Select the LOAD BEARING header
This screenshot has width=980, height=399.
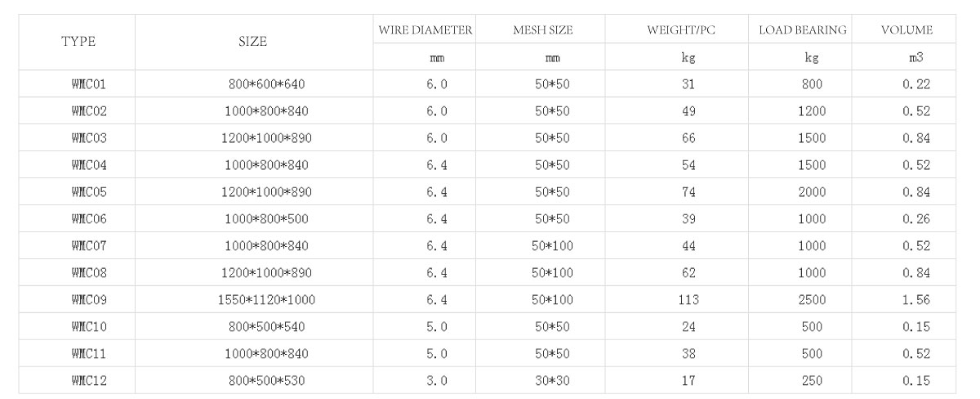click(802, 30)
